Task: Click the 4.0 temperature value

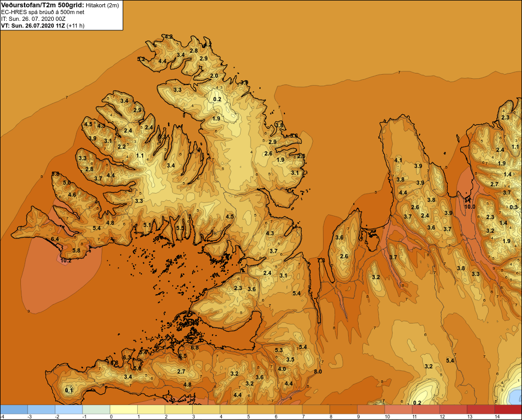Action: tap(282, 369)
